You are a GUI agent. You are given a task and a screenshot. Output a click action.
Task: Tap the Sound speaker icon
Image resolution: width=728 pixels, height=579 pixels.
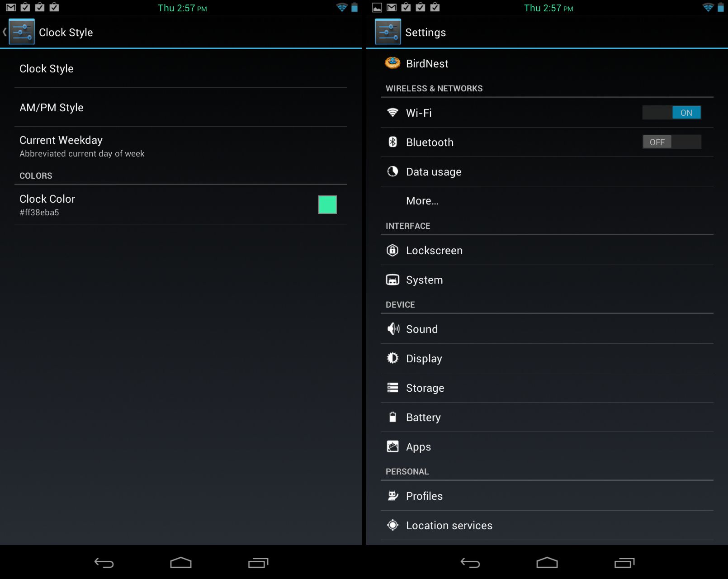pyautogui.click(x=393, y=329)
